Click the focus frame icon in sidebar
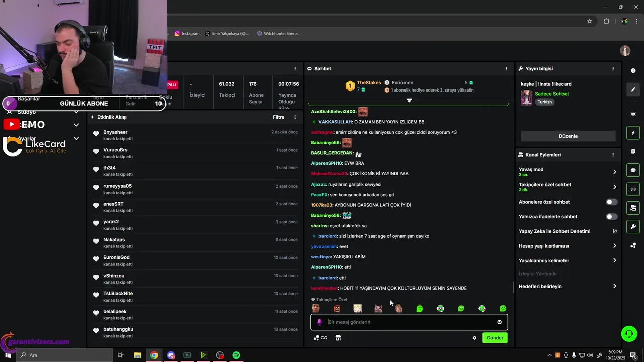This screenshot has height=362, width=644. pos(633,114)
